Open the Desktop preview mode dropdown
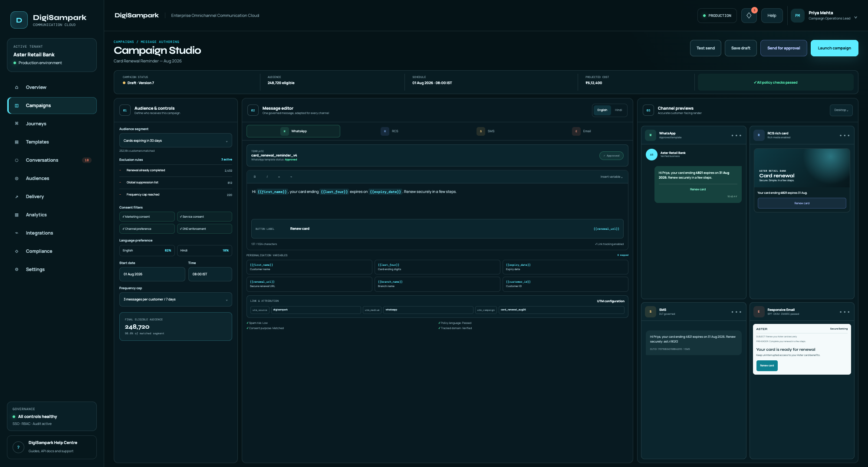The image size is (868, 467). (x=841, y=110)
